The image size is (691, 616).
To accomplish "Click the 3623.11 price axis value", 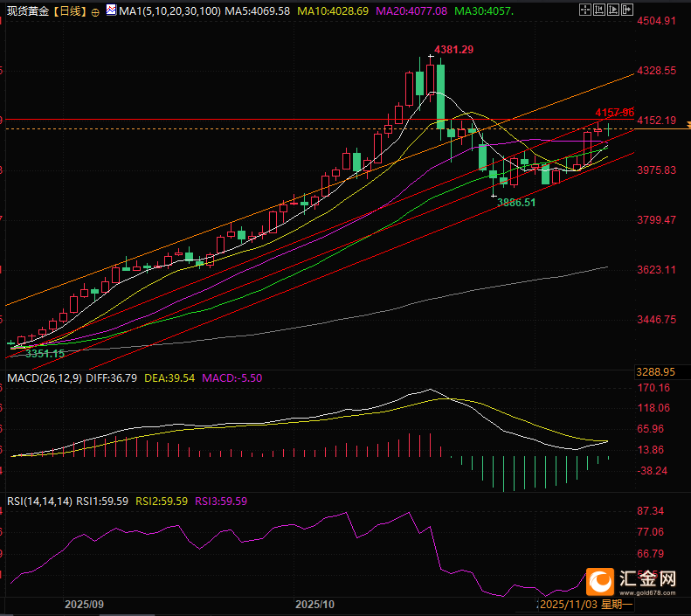I will coord(656,270).
